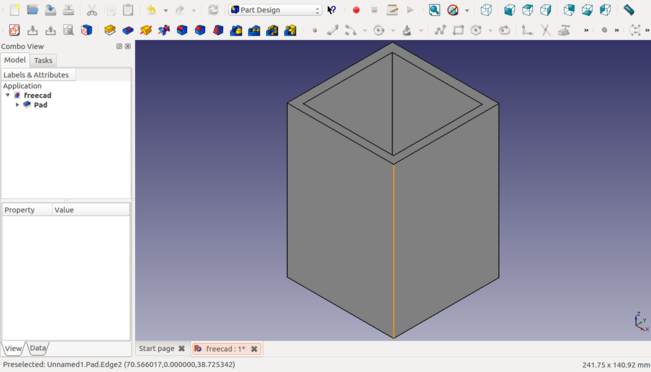Switch to top view cube
The width and height of the screenshot is (651, 372).
click(x=527, y=10)
